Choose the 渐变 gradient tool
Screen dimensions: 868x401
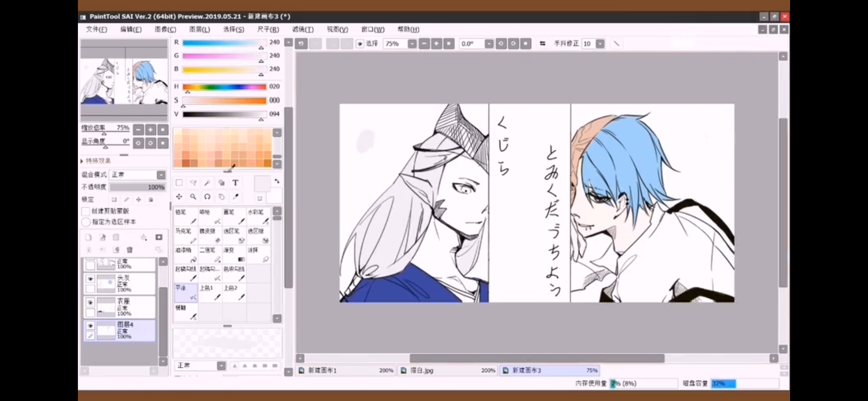pos(234,254)
